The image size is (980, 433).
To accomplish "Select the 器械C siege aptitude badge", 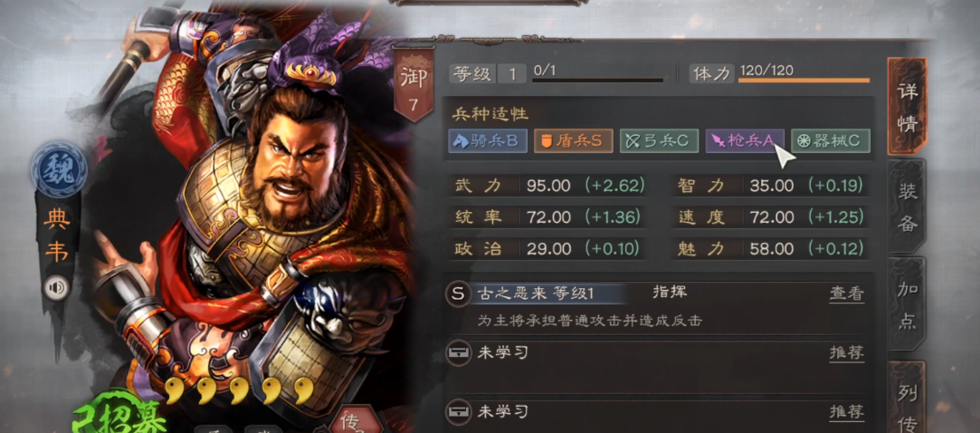I will click(x=831, y=140).
